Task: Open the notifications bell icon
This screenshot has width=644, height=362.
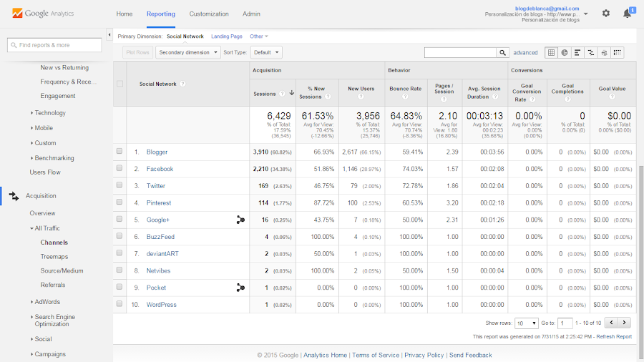Action: [x=627, y=14]
